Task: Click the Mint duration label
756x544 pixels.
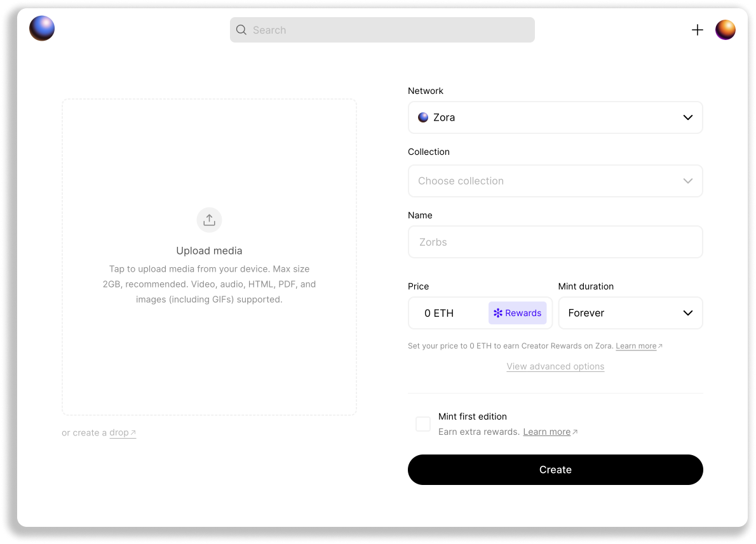Action: tap(586, 286)
